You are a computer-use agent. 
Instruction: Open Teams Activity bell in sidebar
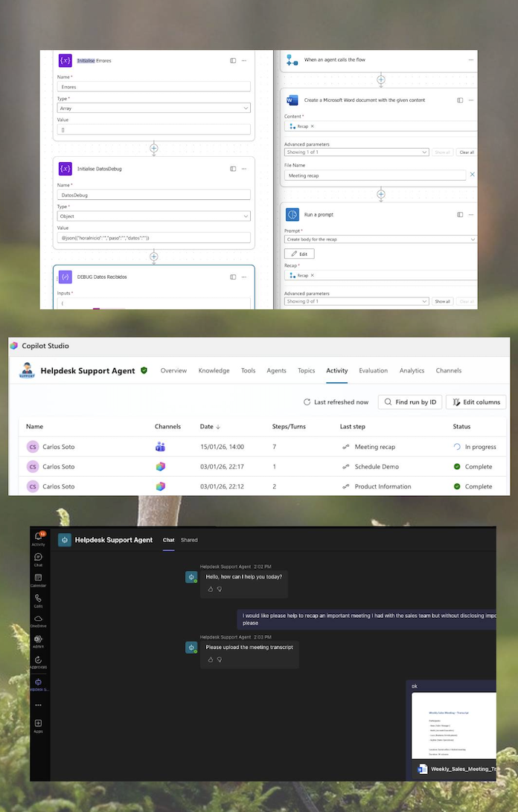(38, 537)
